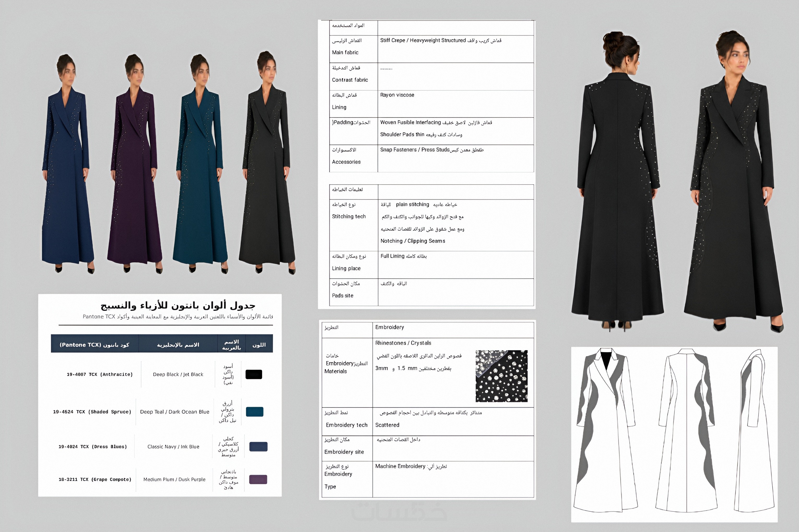Select the Shaded Spruce teal swatch
Screen dimensions: 799x532
[255, 411]
